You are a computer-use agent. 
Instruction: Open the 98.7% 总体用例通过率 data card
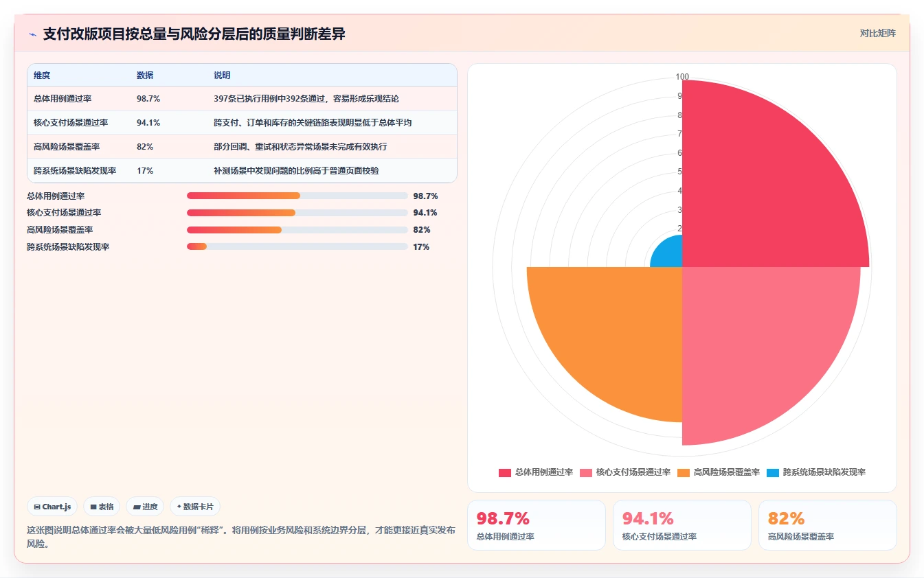[x=537, y=525]
